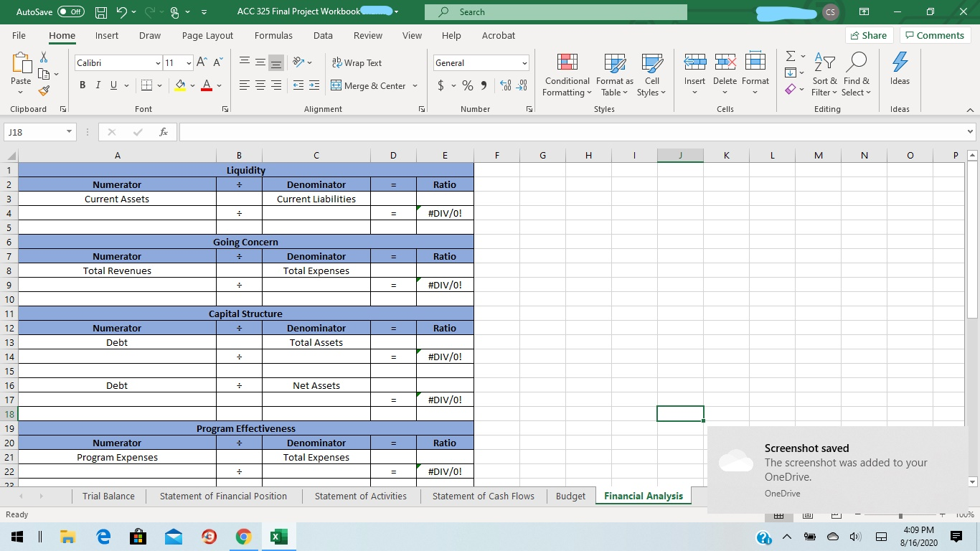The width and height of the screenshot is (980, 551).
Task: Open the Budget sheet tab
Action: [x=570, y=496]
